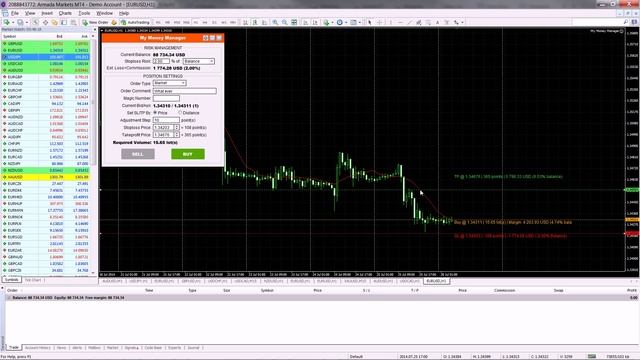Open the File menu
The height and width of the screenshot is (360, 640).
(15, 13)
